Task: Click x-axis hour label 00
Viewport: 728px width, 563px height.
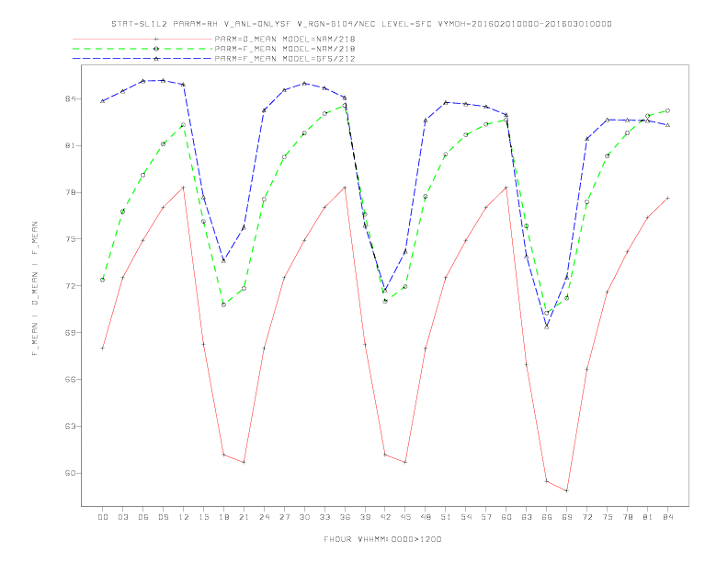Action: coord(103,517)
